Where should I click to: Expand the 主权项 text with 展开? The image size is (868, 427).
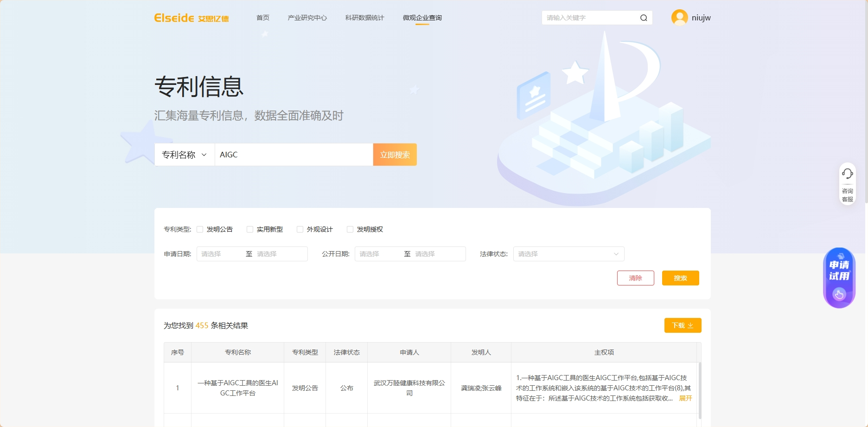coord(685,398)
